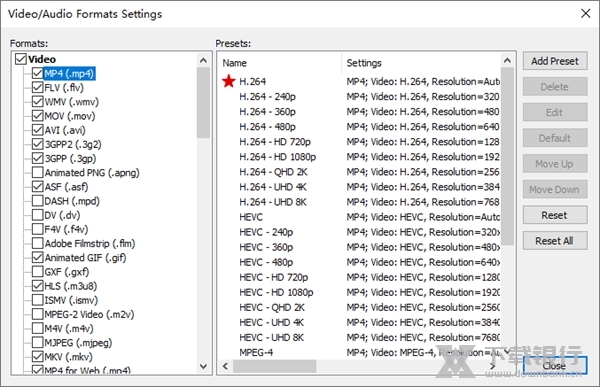Uncheck the ASF (.asf) checkbox
The width and height of the screenshot is (600, 387).
[x=38, y=186]
